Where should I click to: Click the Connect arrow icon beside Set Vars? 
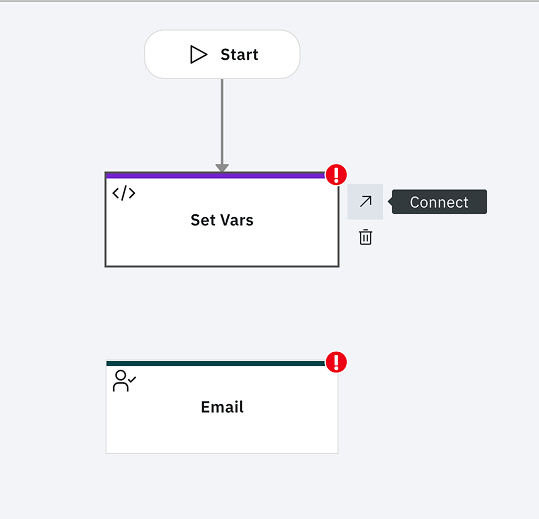(365, 201)
